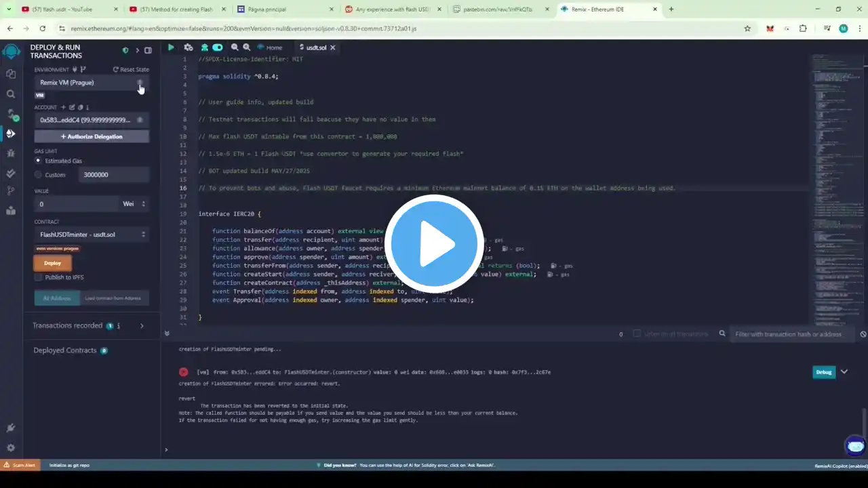Screen dimensions: 868x488
Task: Open the Account dropdown 0x583...eddC4
Action: 92,120
